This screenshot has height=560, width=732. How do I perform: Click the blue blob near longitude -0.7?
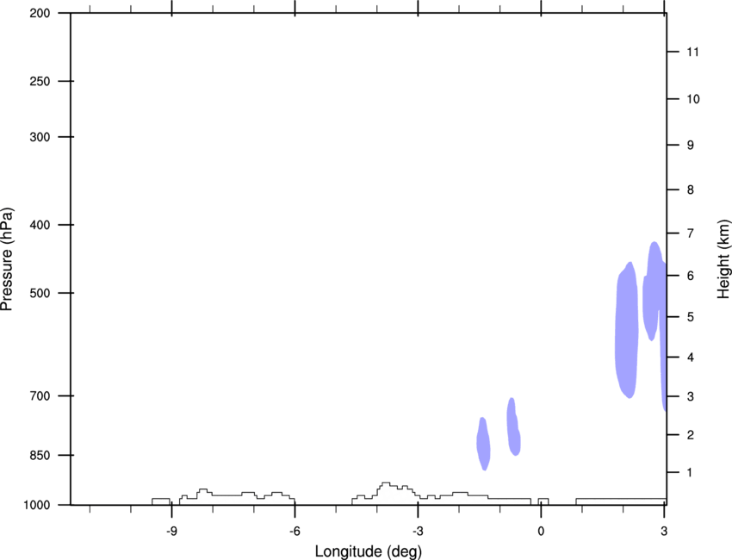click(x=513, y=426)
